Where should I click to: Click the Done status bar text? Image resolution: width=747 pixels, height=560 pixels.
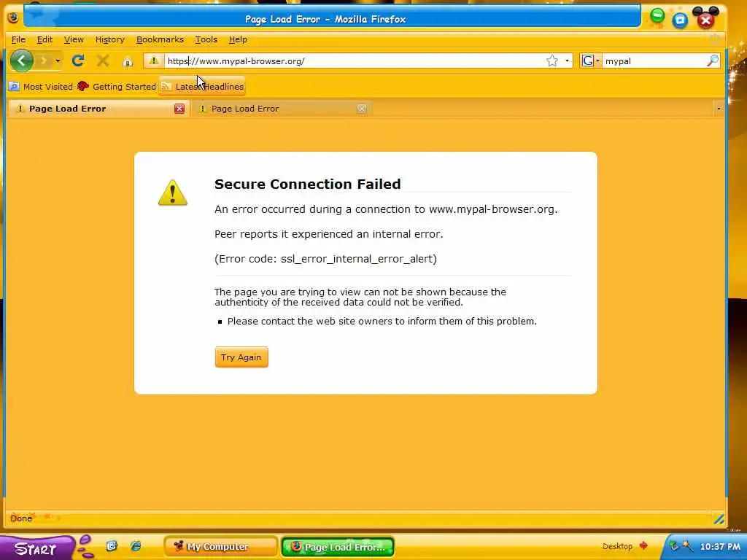[x=21, y=518]
